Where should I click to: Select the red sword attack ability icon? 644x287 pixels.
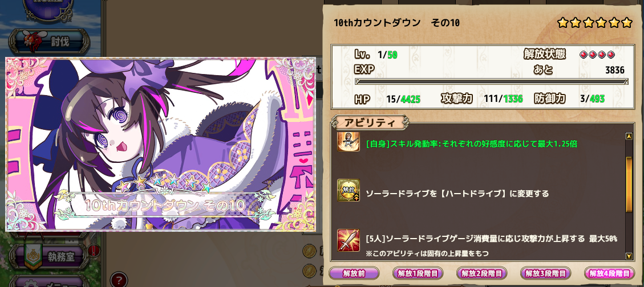[x=349, y=240]
